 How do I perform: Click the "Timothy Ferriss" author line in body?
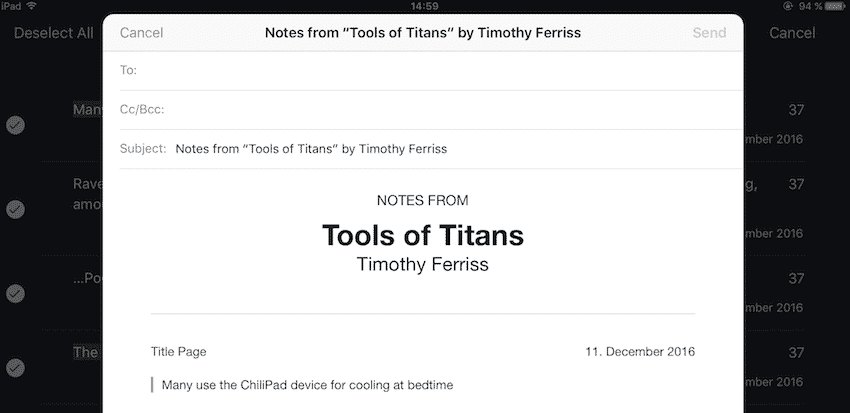pos(423,264)
